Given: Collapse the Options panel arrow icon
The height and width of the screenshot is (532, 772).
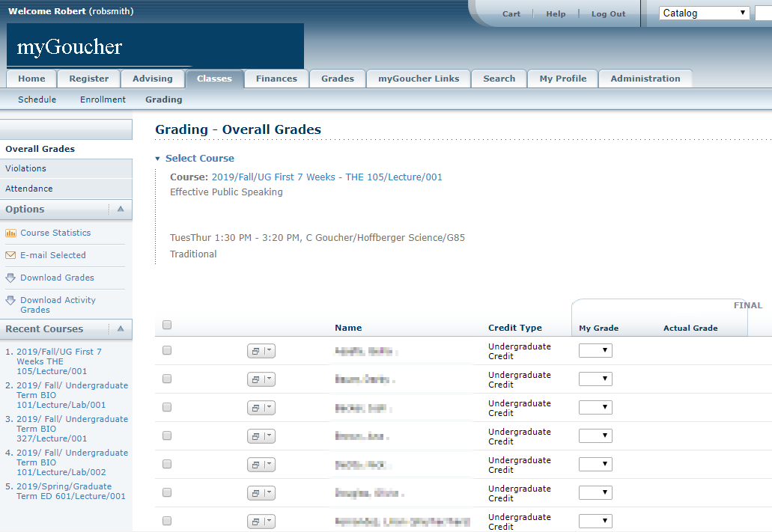Looking at the screenshot, I should click(120, 210).
